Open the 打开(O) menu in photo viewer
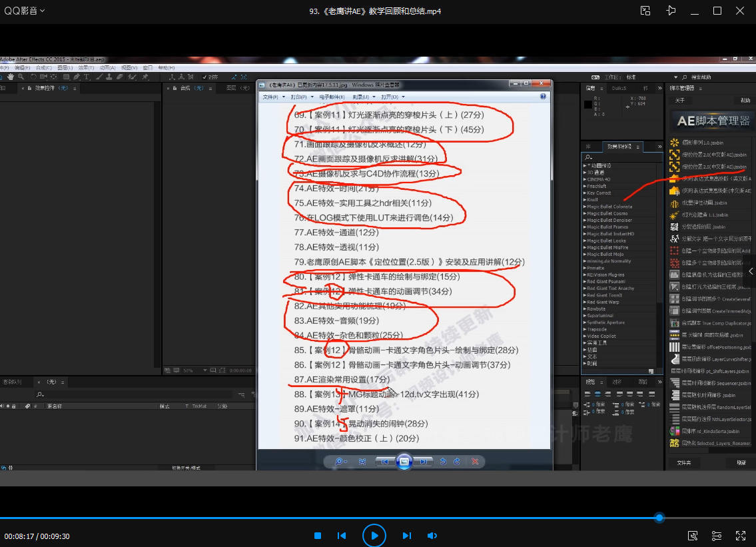 392,97
